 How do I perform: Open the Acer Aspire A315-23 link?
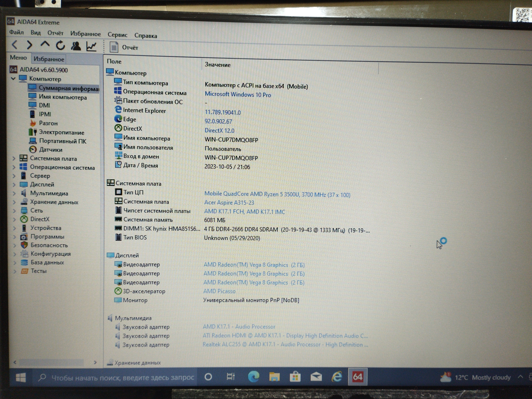[229, 203]
